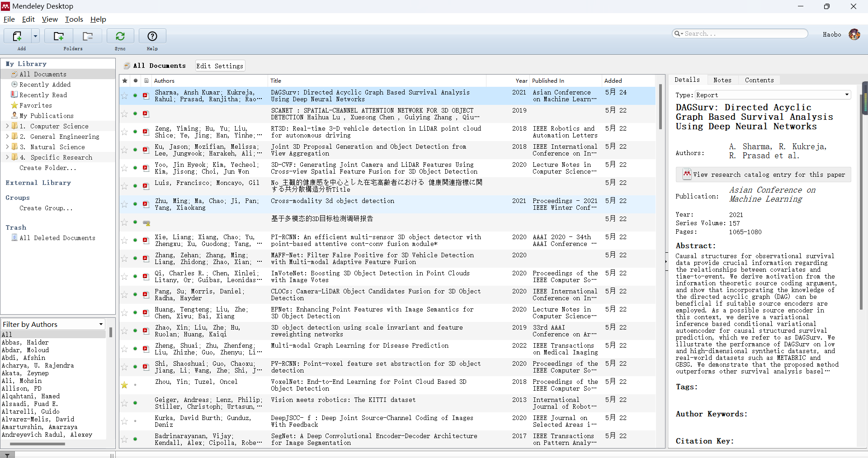Click the Help question mark icon

[152, 36]
